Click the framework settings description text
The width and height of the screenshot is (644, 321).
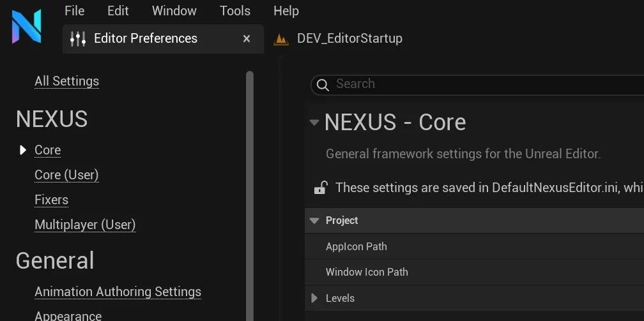tap(463, 154)
